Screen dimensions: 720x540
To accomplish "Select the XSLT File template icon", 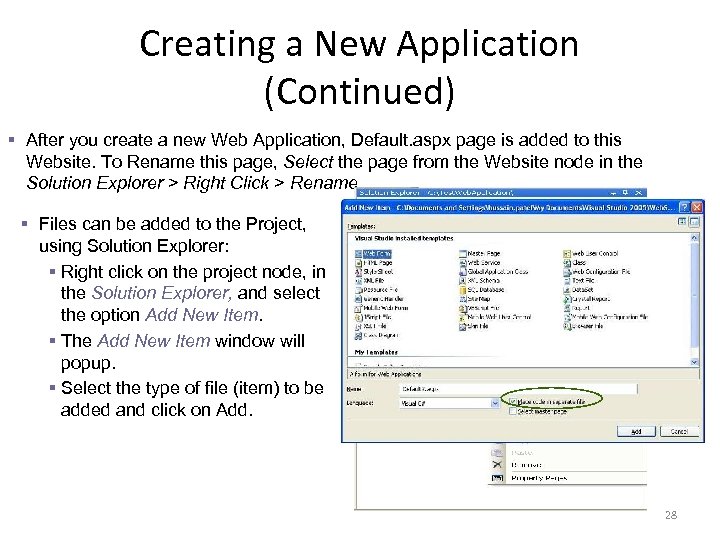I will pos(359,326).
